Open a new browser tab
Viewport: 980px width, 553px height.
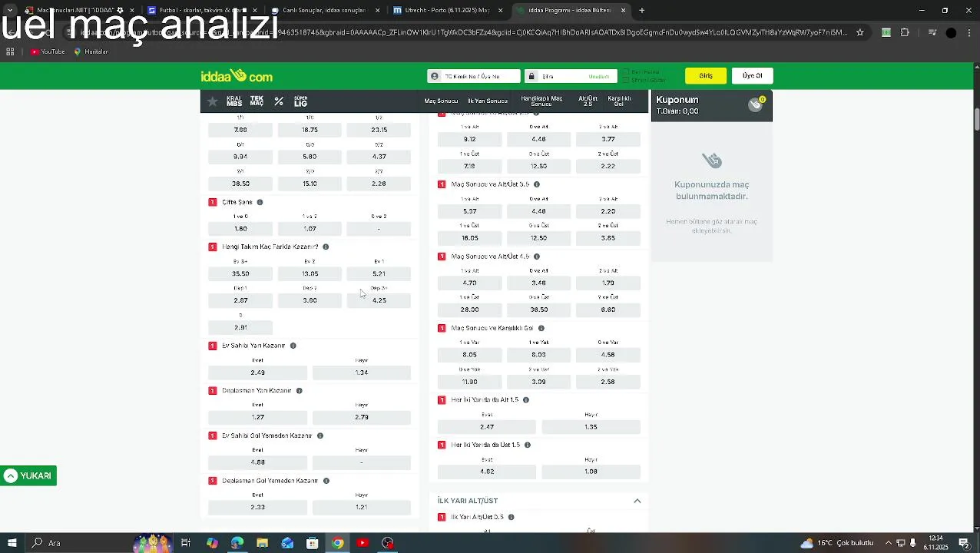point(641,11)
